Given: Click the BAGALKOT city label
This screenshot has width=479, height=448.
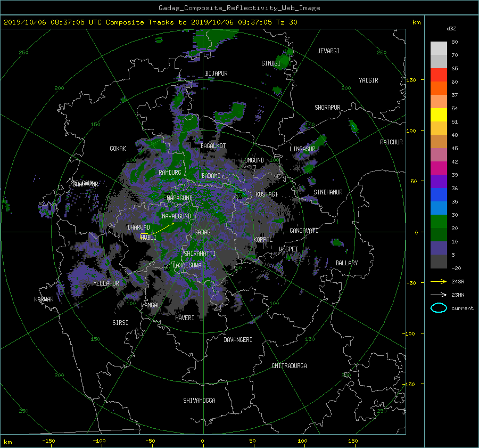Looking at the screenshot, I should coord(213,146).
